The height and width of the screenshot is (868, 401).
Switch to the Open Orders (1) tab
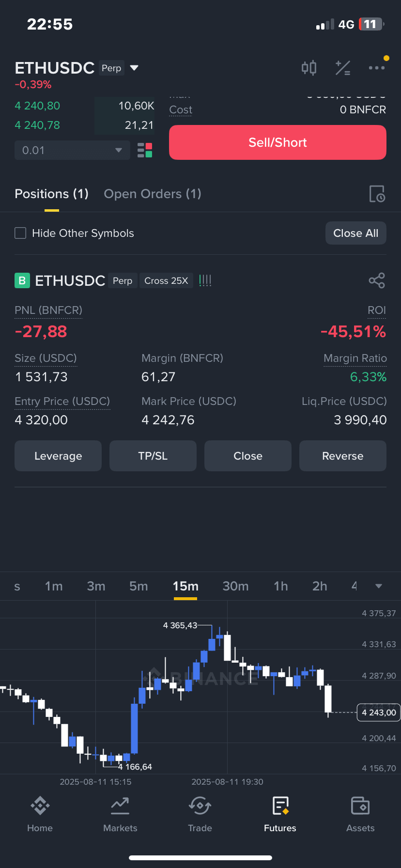(153, 194)
